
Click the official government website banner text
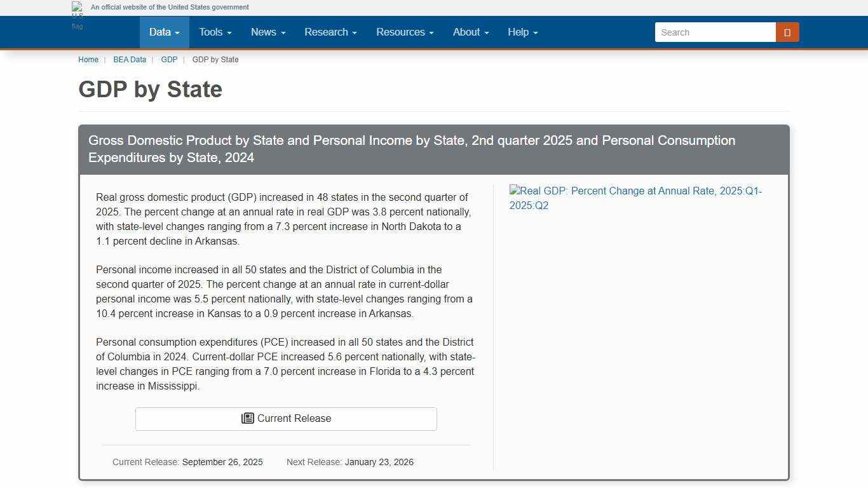(x=170, y=8)
